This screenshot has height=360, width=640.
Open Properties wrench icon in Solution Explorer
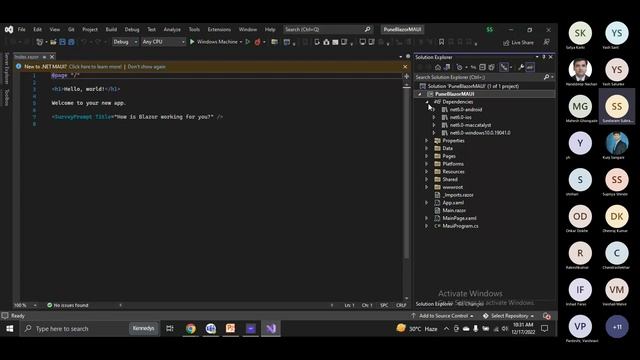point(521,67)
